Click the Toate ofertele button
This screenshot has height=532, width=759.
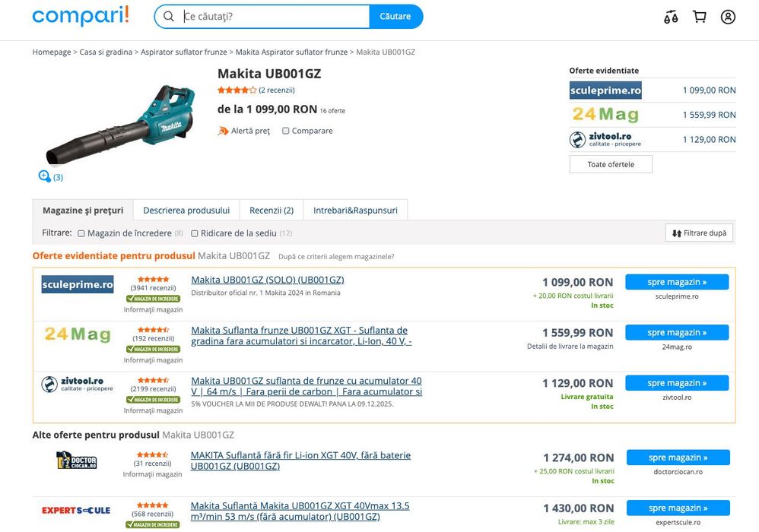pyautogui.click(x=611, y=164)
